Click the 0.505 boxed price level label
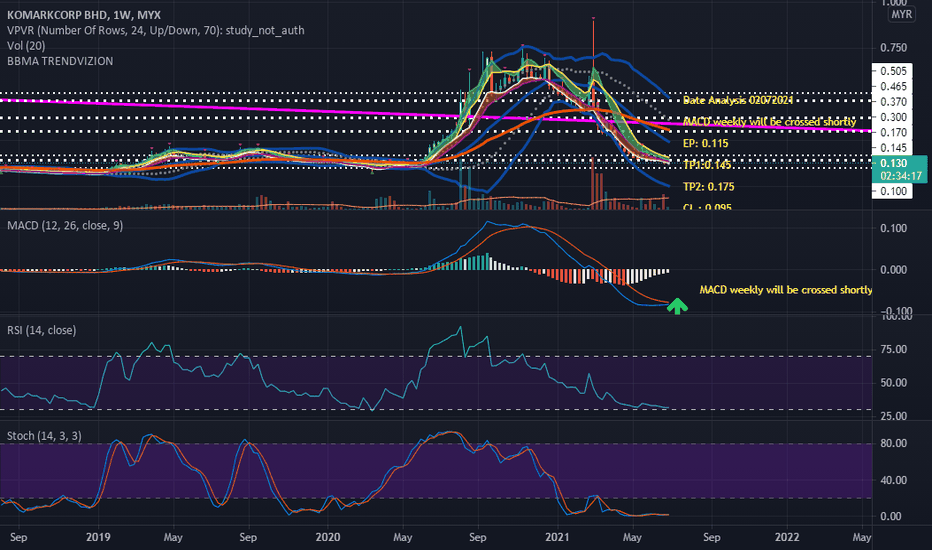932x550 pixels. 892,71
